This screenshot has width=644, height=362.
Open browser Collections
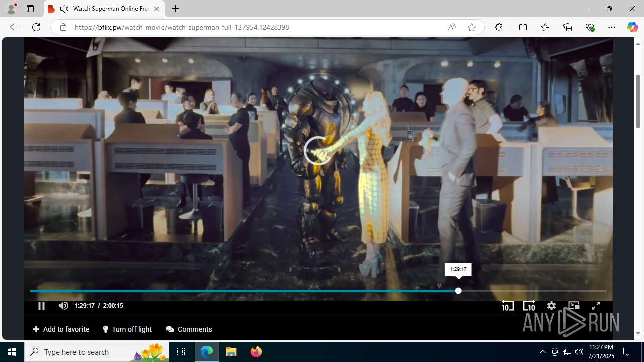(568, 27)
